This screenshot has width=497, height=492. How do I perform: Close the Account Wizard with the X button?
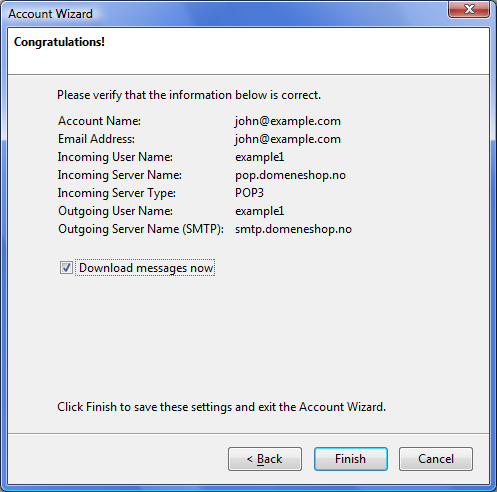pos(469,9)
